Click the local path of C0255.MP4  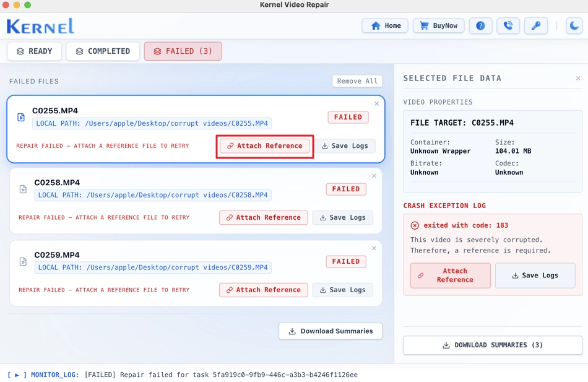(x=152, y=123)
